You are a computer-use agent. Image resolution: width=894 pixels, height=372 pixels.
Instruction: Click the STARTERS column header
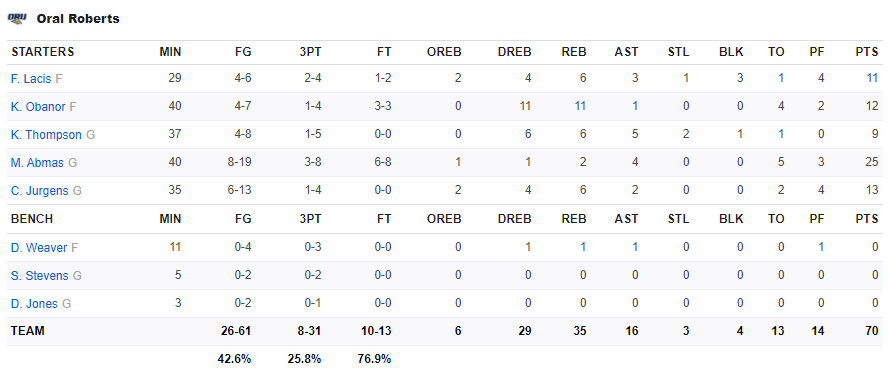[43, 52]
